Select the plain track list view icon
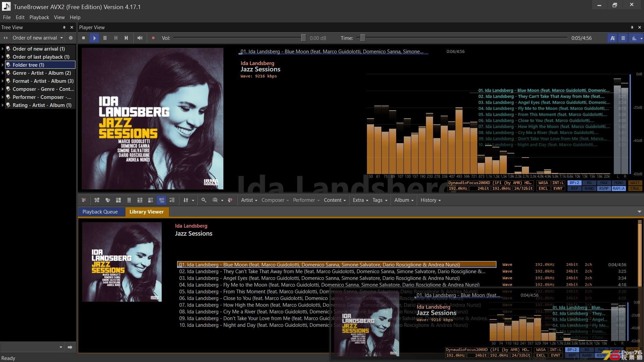 (x=172, y=200)
